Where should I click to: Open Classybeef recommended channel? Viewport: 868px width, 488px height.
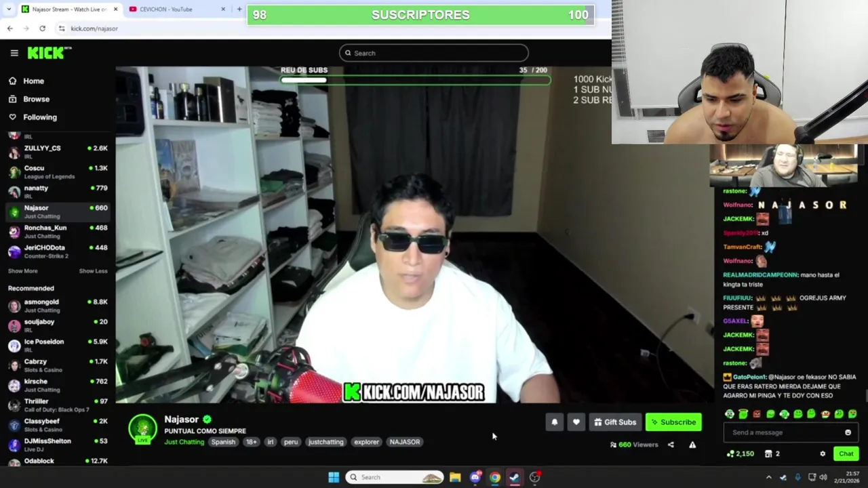pos(58,424)
